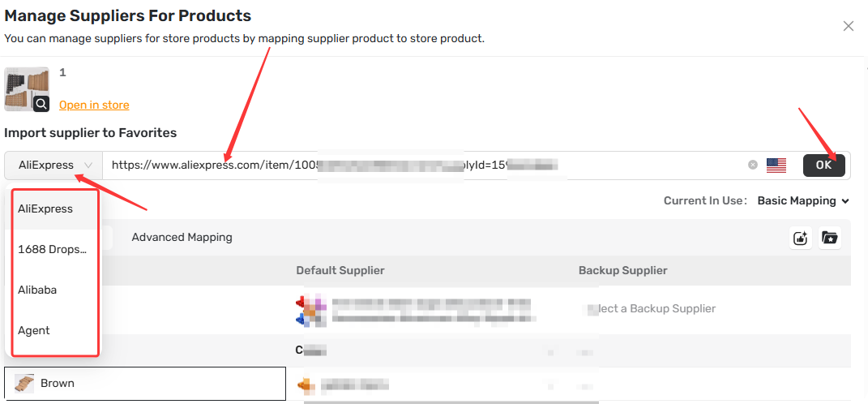Click OK to import supplier
The width and height of the screenshot is (868, 404).
(823, 165)
